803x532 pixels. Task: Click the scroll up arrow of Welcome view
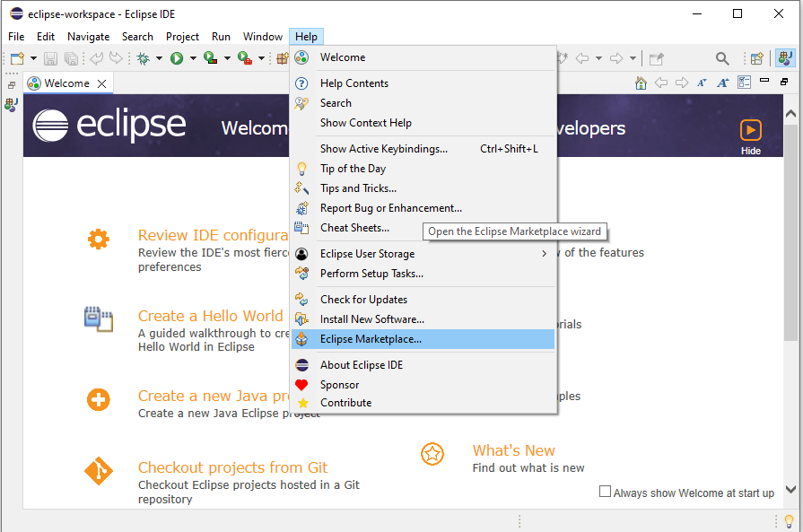tap(790, 114)
